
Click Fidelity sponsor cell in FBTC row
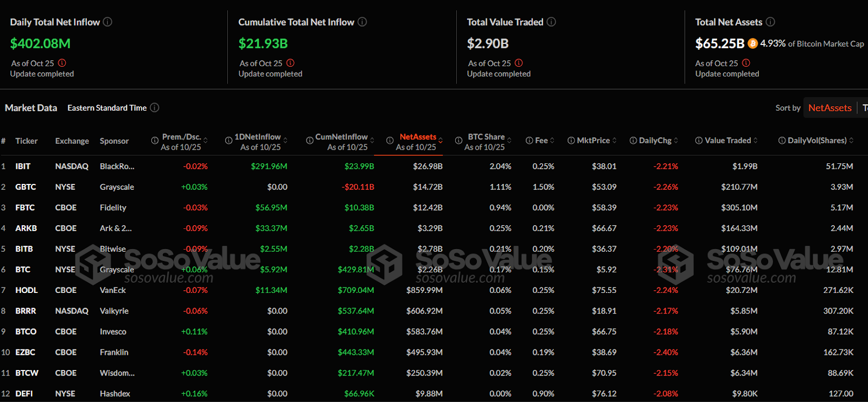(113, 208)
